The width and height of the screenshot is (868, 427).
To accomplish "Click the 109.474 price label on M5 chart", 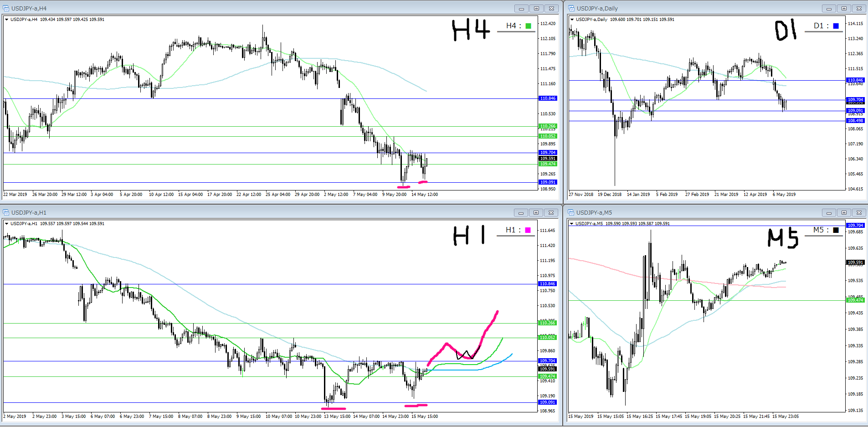I will (x=855, y=300).
